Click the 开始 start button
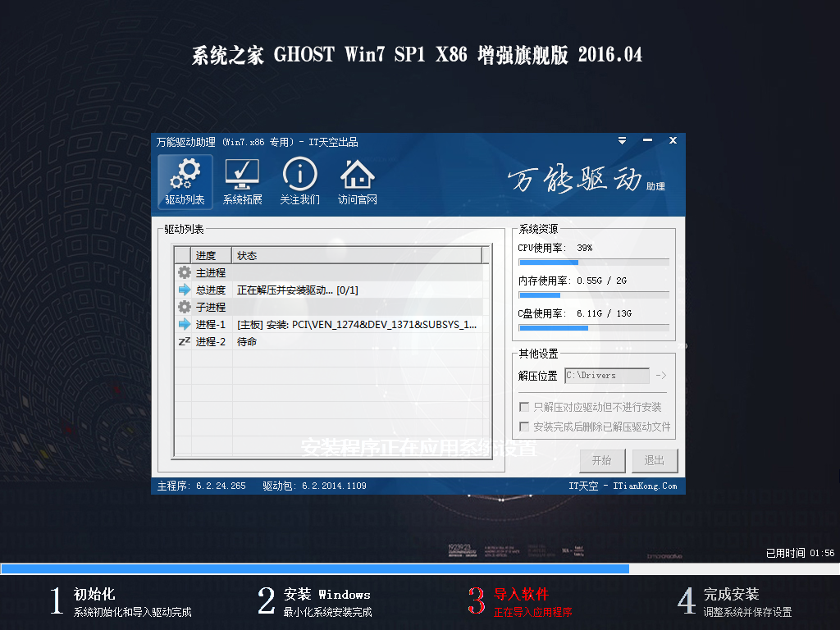Viewport: 840px width, 630px height. point(602,460)
